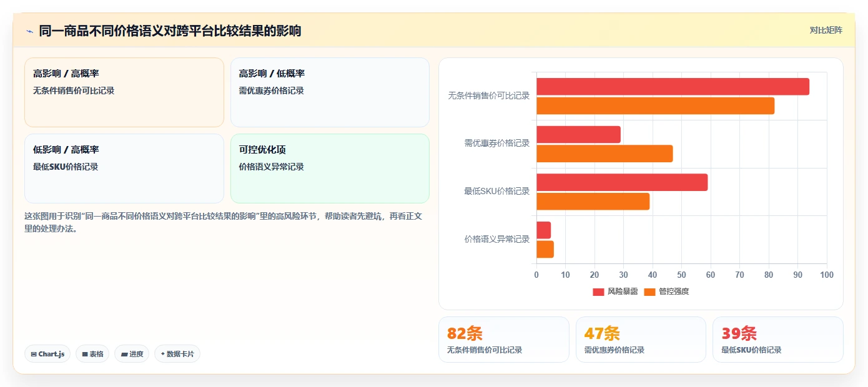Screen dimensions: 868x387
Task: Click the lightning icon beside the title
Action: 29,31
